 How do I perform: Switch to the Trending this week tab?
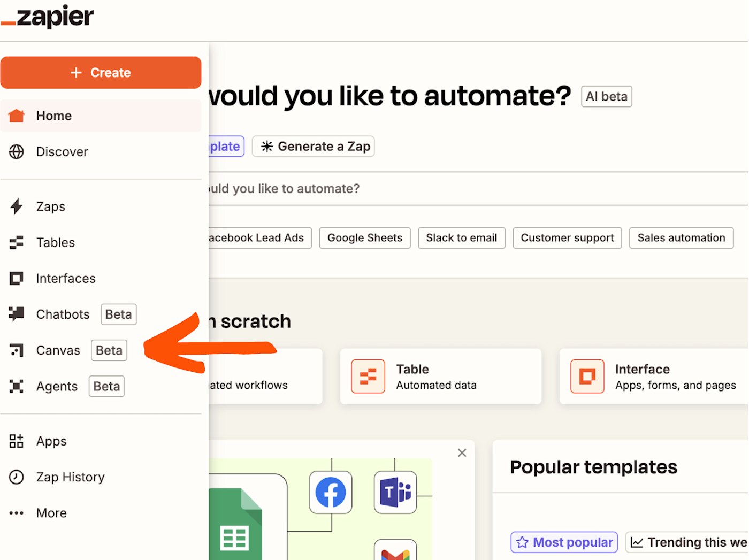687,542
